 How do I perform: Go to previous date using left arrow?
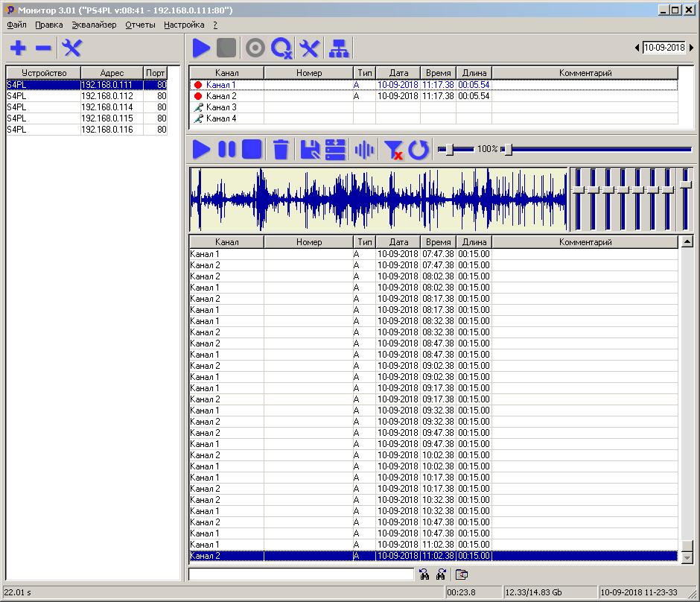point(637,48)
